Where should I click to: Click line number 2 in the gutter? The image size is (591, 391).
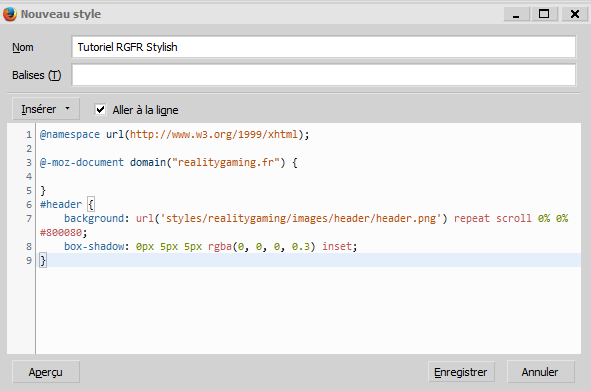(29, 149)
